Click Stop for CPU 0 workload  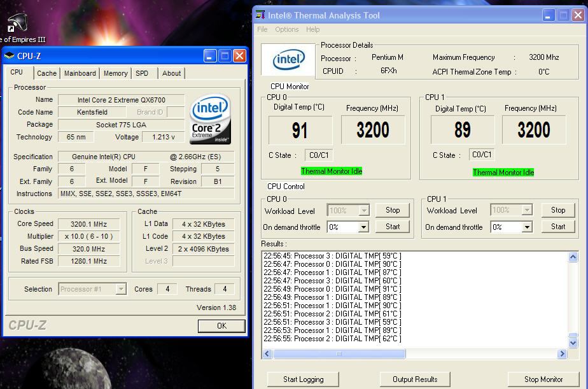(393, 210)
